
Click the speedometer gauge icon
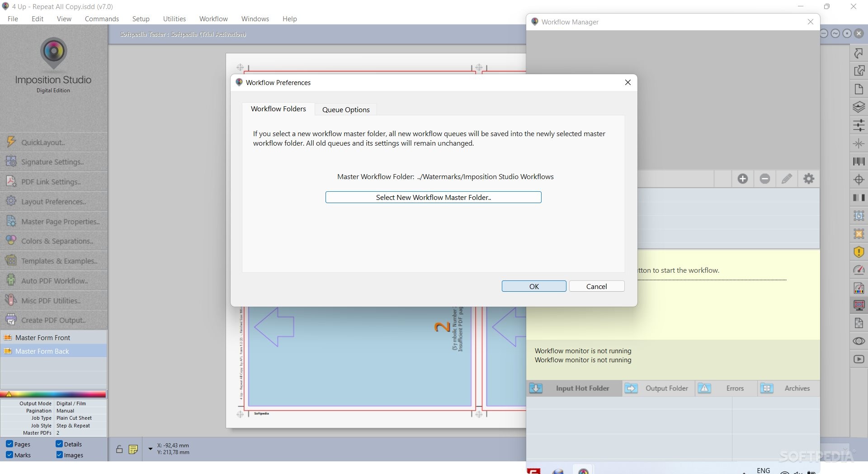(859, 270)
